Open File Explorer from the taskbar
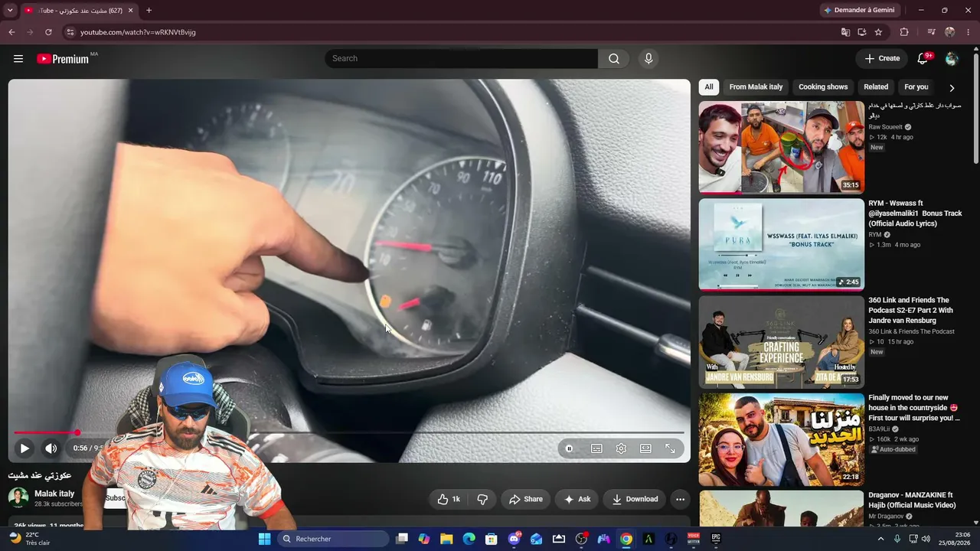The width and height of the screenshot is (980, 551). (446, 539)
